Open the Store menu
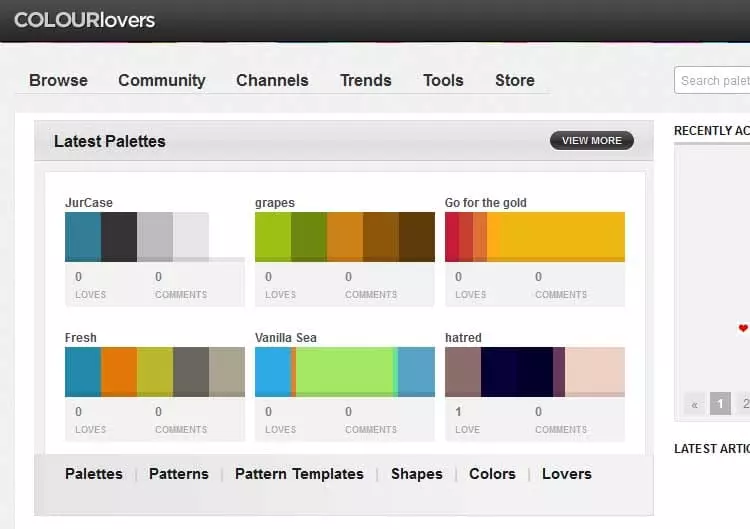This screenshot has width=750, height=529. pos(514,80)
